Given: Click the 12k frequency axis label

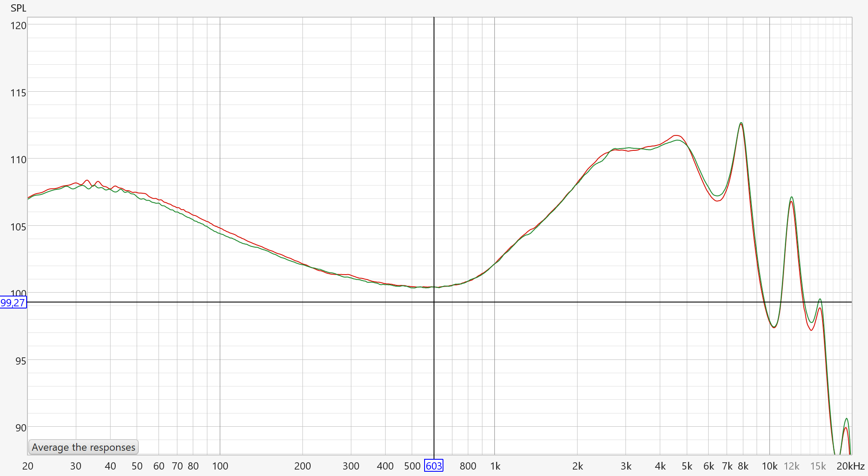Looking at the screenshot, I should coord(792,466).
